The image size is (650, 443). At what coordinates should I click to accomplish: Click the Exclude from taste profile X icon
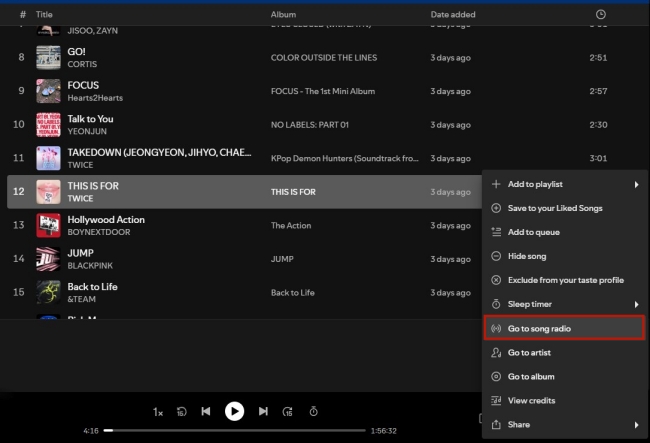[x=496, y=280]
